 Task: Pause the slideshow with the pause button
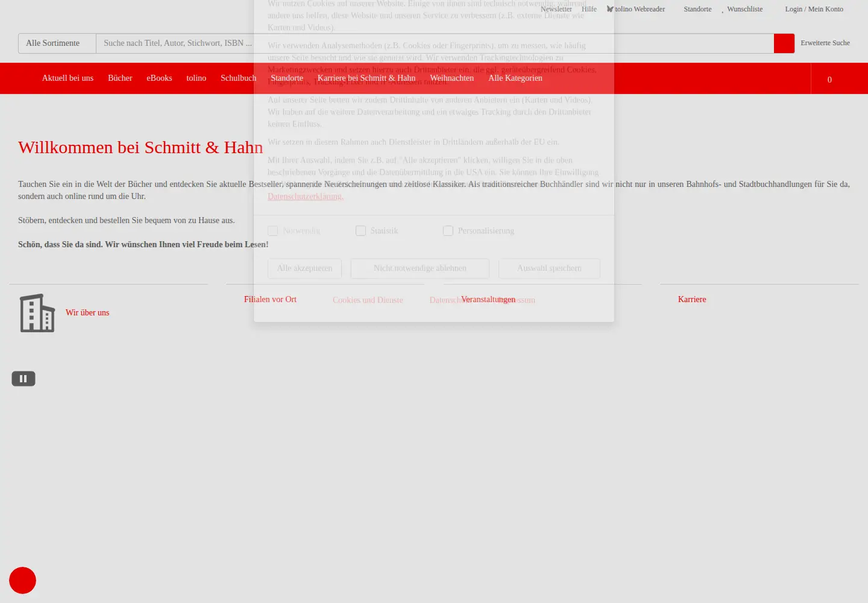(x=24, y=379)
